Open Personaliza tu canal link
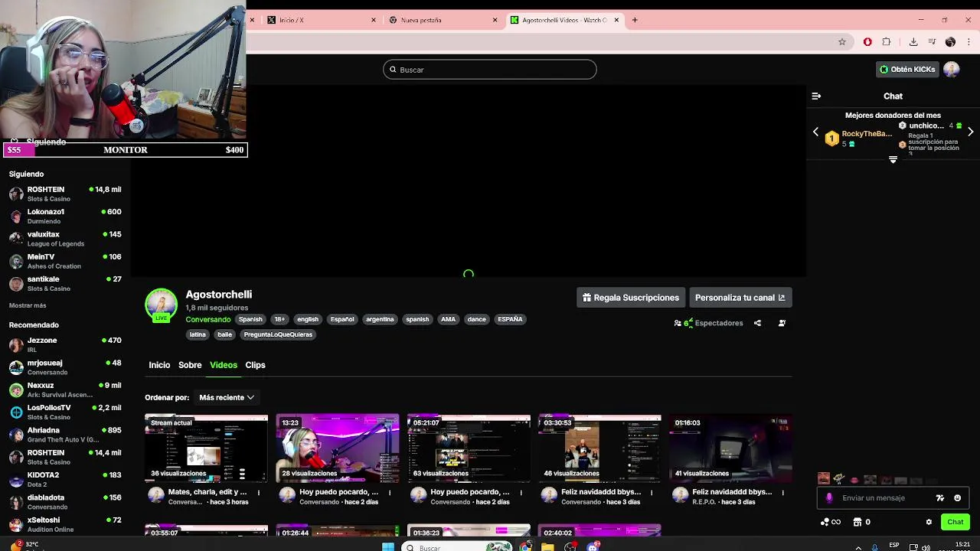 click(x=740, y=298)
